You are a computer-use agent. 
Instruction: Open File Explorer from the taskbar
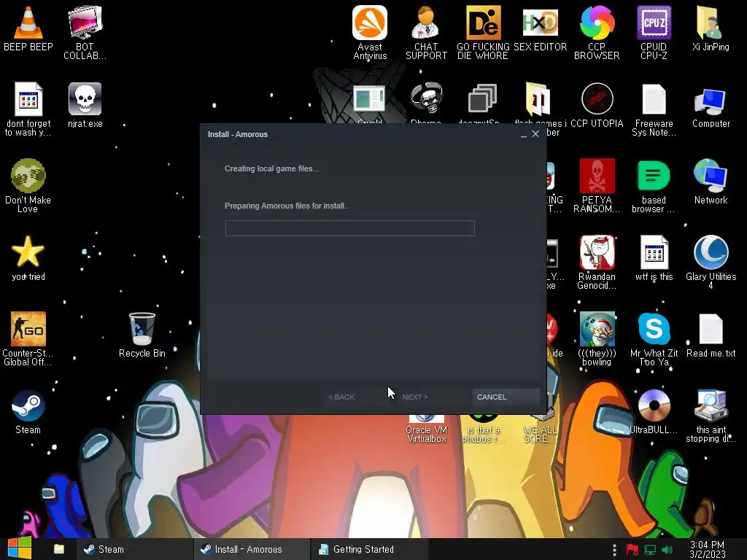click(59, 549)
